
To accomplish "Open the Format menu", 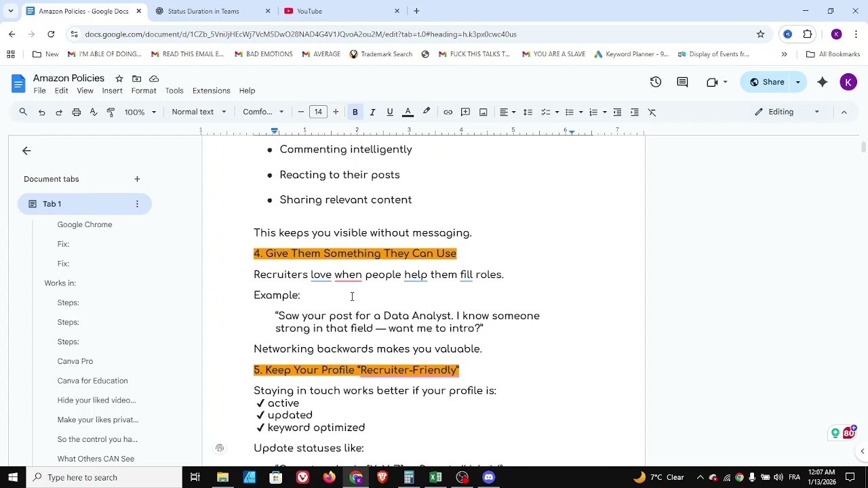I will click(144, 91).
